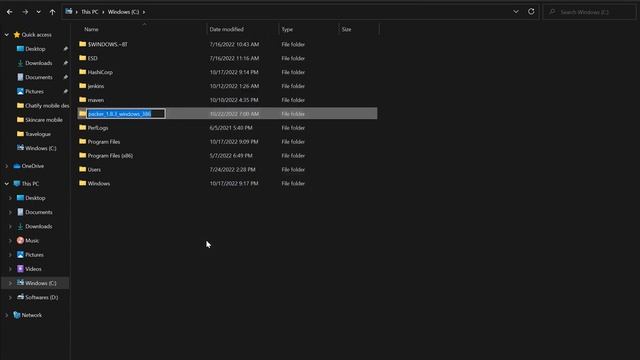Screen dimensions: 640x360
Task: Click the 10/17/2022 9:17 PM date cell
Action: [x=234, y=183]
